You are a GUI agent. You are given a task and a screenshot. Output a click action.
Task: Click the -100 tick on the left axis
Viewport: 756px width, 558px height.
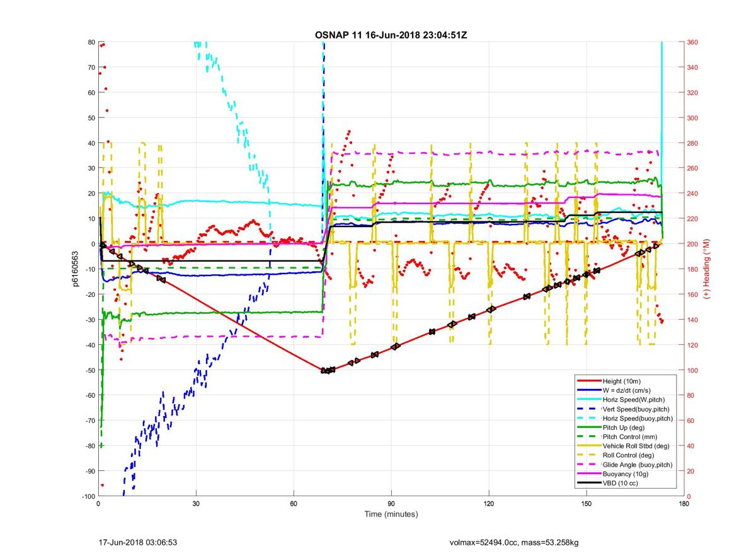(88, 496)
